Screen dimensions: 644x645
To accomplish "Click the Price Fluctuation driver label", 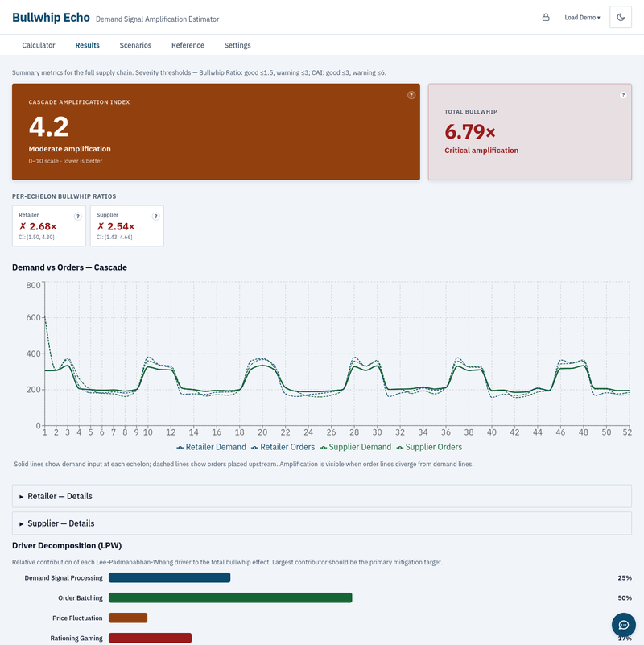I will click(x=77, y=618).
